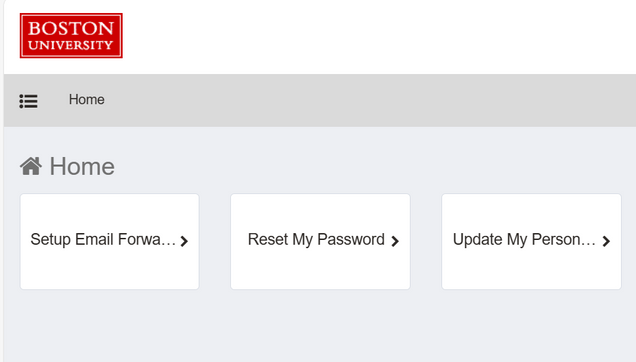This screenshot has width=636, height=362.
Task: Click chevron arrow on Reset My Password card
Action: 395,241
